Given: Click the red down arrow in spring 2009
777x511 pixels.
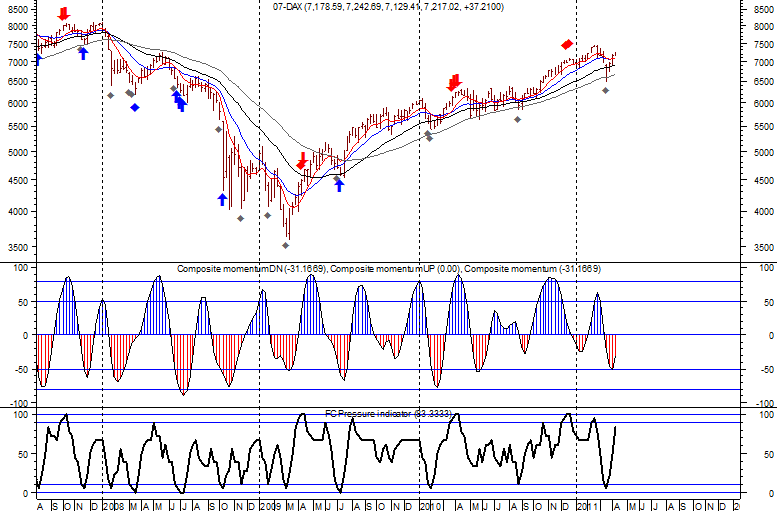Looking at the screenshot, I should [x=302, y=161].
